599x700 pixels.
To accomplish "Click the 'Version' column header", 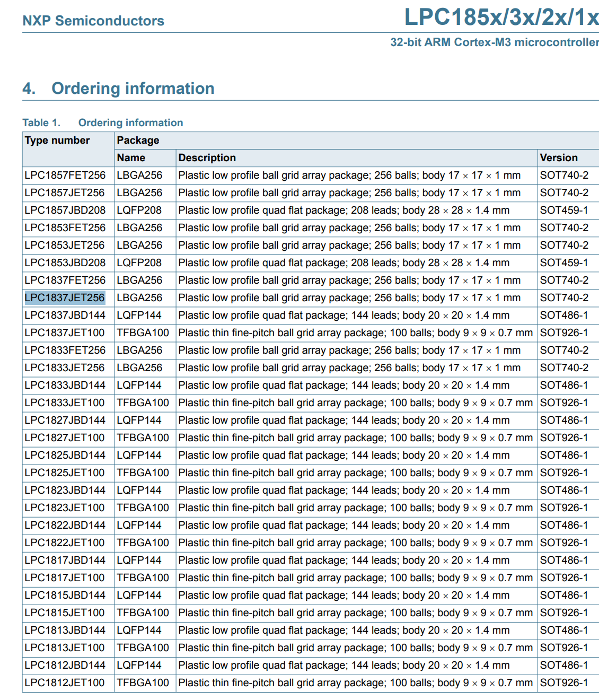I will [x=559, y=157].
